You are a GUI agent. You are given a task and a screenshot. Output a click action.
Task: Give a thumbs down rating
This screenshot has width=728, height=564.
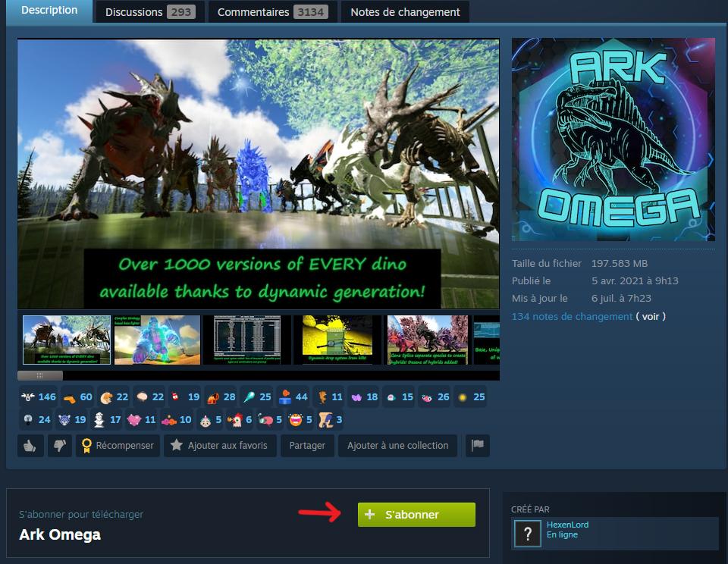pos(60,446)
